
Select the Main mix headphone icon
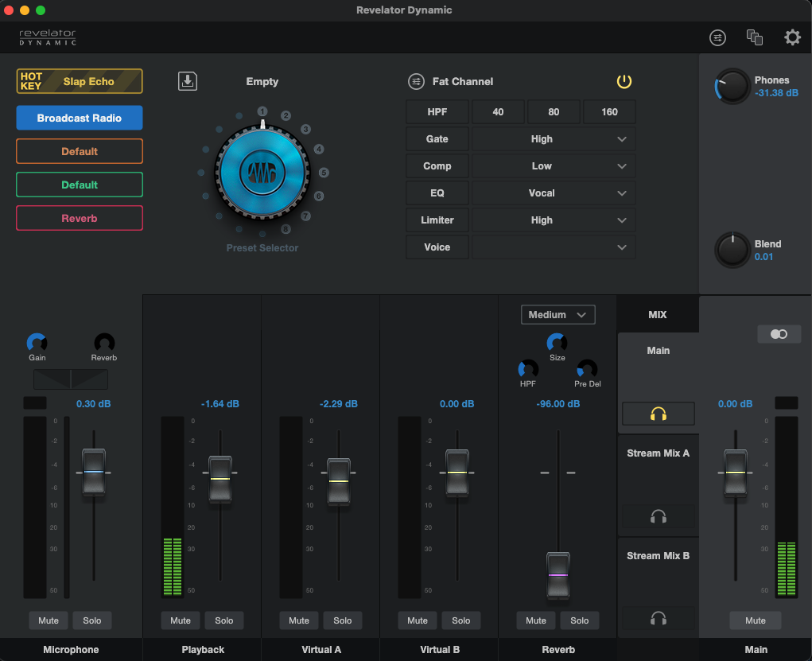pyautogui.click(x=659, y=414)
